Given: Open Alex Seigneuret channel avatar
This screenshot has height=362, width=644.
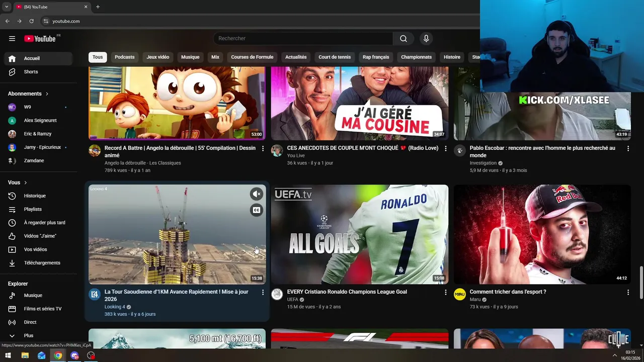Looking at the screenshot, I should (x=12, y=121).
